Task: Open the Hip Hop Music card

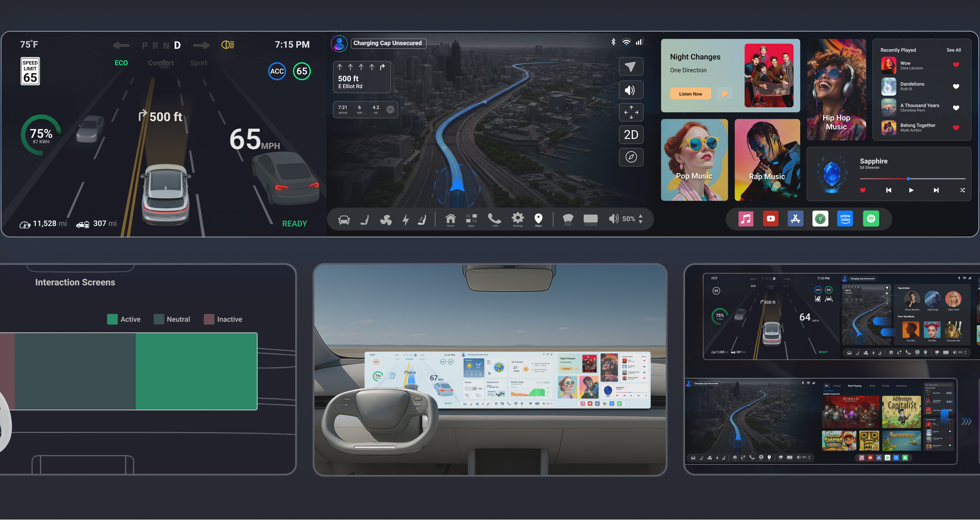Action: click(837, 90)
